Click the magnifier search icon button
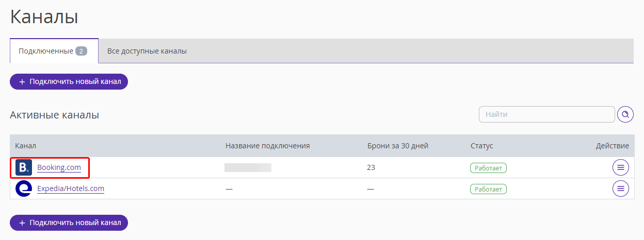Image resolution: width=644 pixels, height=240 pixels. (x=625, y=114)
